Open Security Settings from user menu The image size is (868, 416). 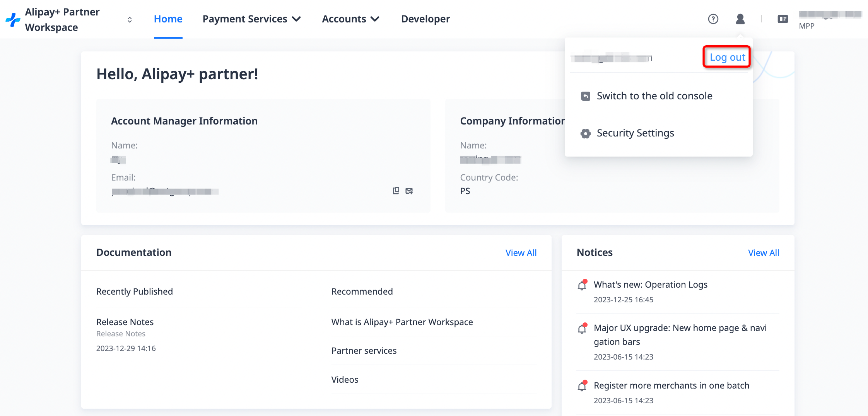click(x=635, y=133)
